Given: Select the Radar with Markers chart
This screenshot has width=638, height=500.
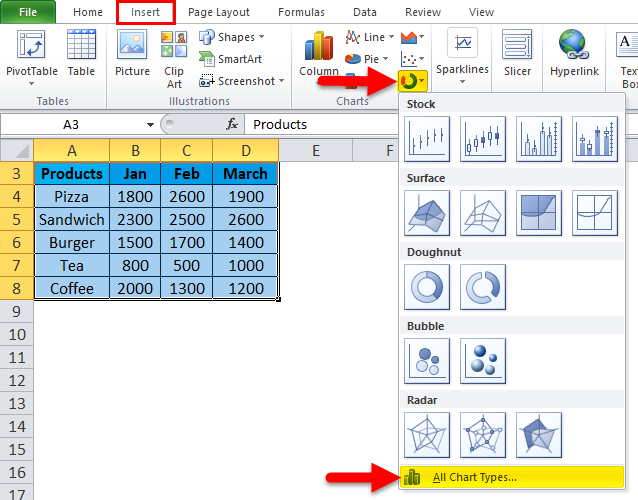Looking at the screenshot, I should (x=483, y=435).
